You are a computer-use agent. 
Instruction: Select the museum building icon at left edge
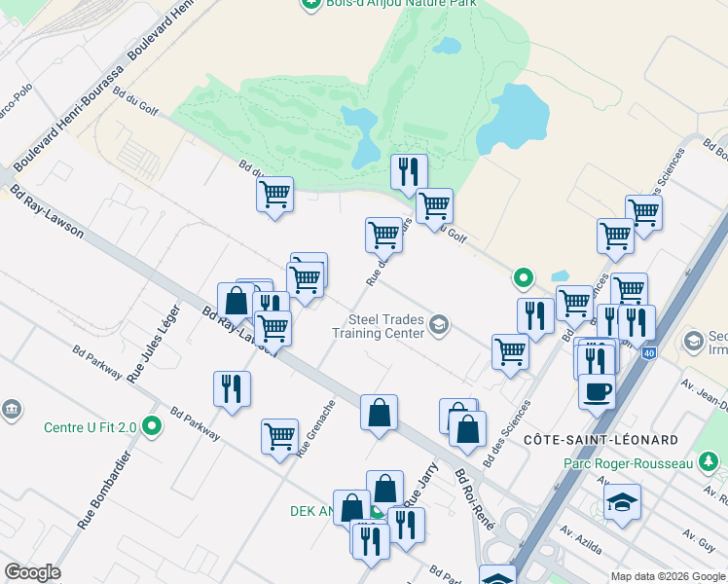click(12, 410)
